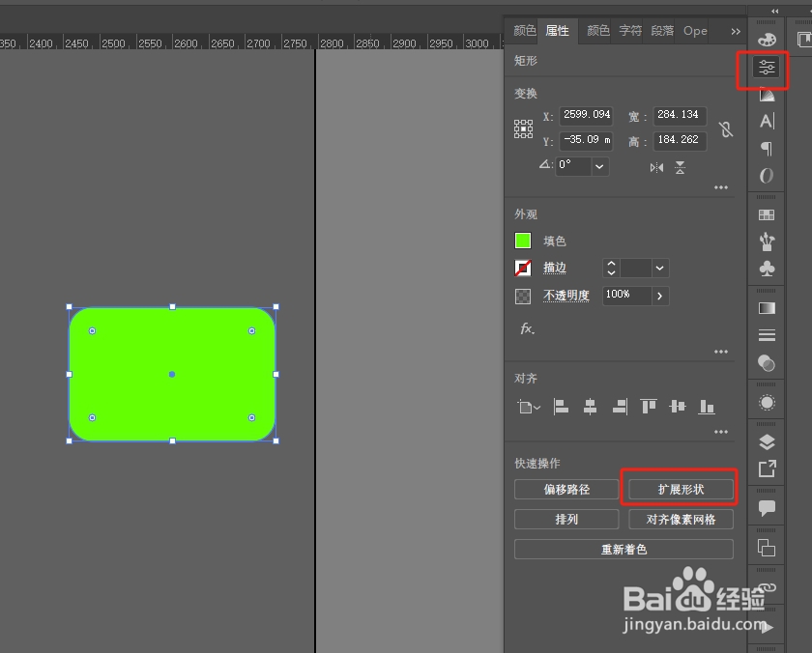The width and height of the screenshot is (812, 653).
Task: Flip the shape horizontally
Action: pos(656,168)
